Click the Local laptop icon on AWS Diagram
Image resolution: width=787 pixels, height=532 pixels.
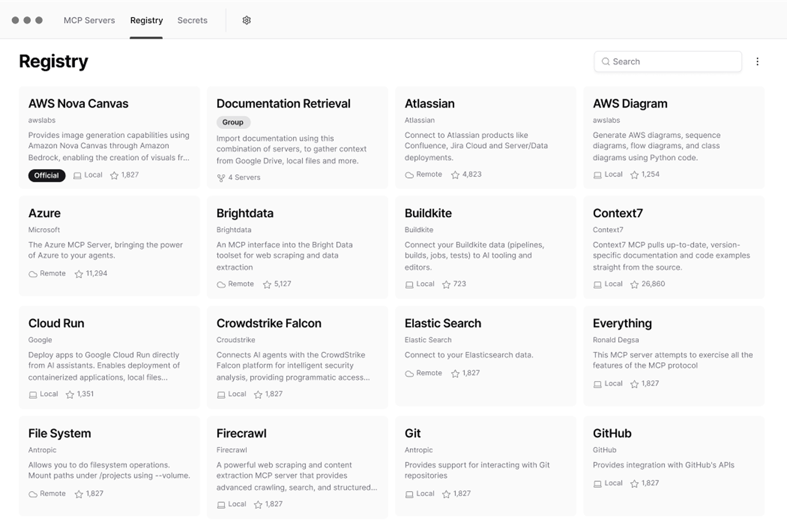point(597,175)
